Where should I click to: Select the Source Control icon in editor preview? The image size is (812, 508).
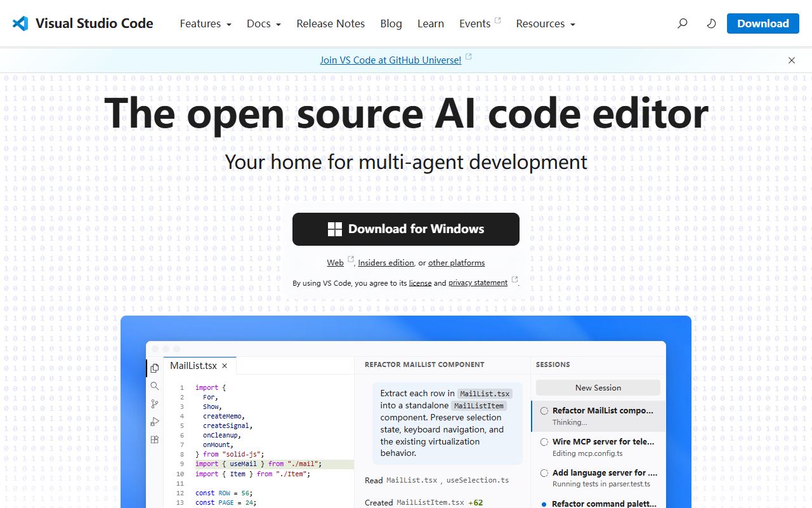pos(155,404)
